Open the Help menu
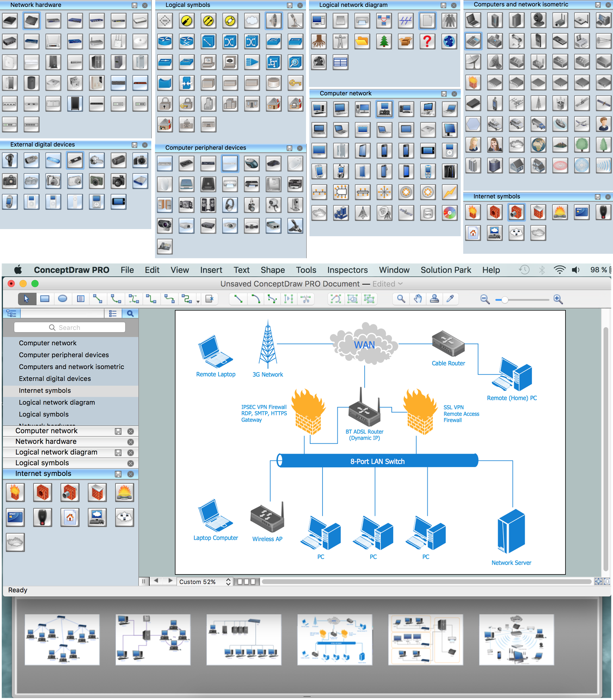The height and width of the screenshot is (700, 613). pos(491,270)
